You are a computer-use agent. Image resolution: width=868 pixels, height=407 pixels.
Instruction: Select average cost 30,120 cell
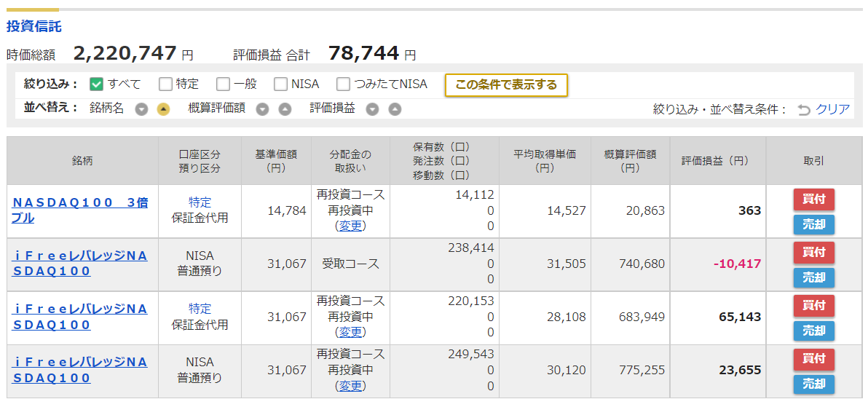click(x=567, y=371)
